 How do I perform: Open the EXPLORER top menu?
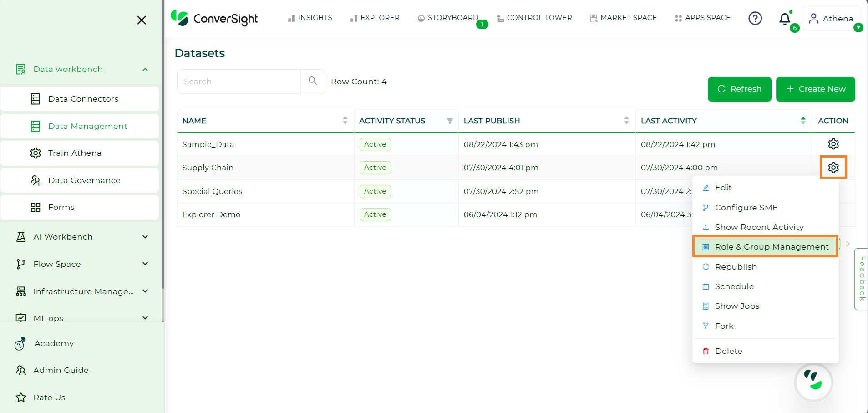tap(375, 18)
